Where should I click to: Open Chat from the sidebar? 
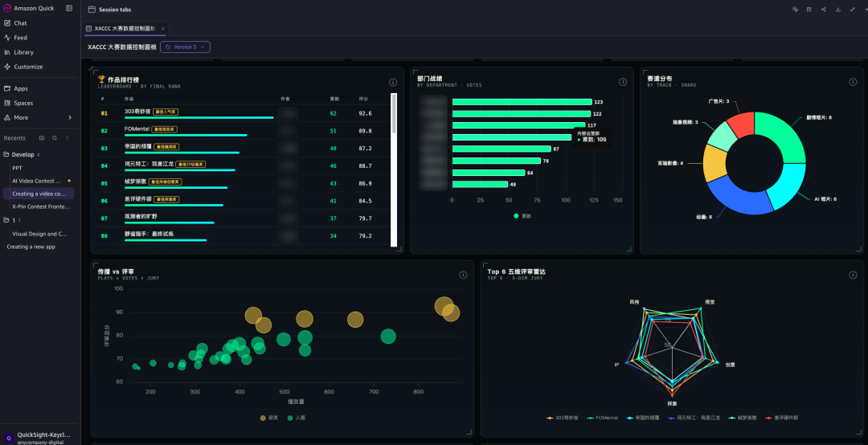point(15,23)
